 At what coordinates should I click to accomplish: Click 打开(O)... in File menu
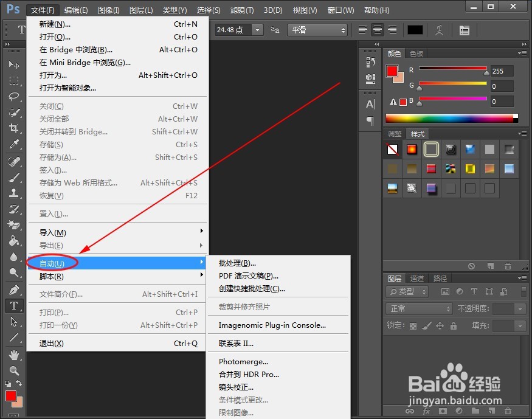pyautogui.click(x=117, y=36)
